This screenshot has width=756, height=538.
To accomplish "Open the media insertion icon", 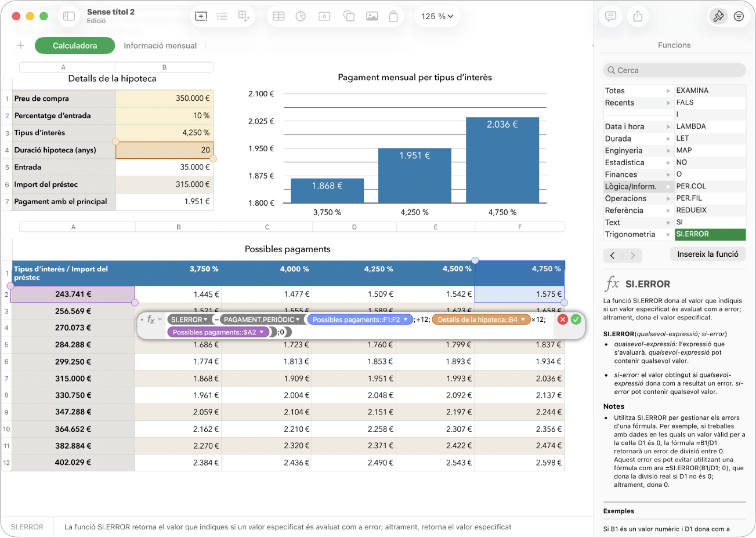I will pos(372,16).
